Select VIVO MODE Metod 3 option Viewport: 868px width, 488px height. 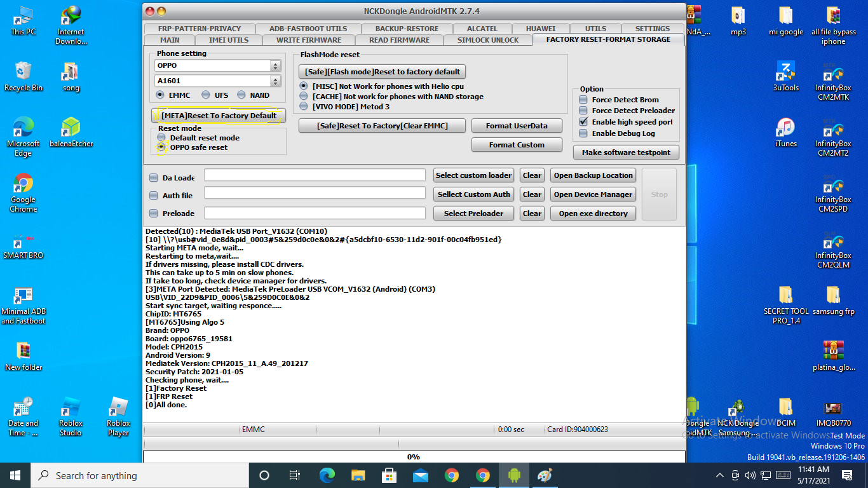click(304, 106)
